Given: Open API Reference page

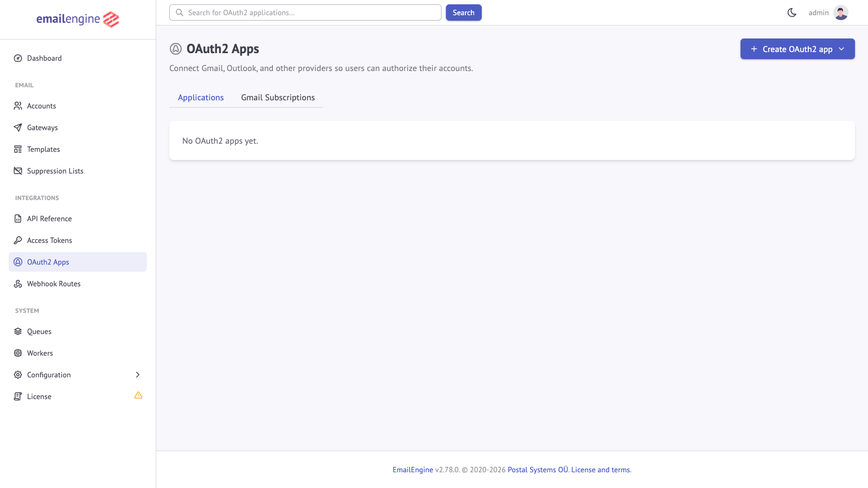Looking at the screenshot, I should click(x=78, y=219).
